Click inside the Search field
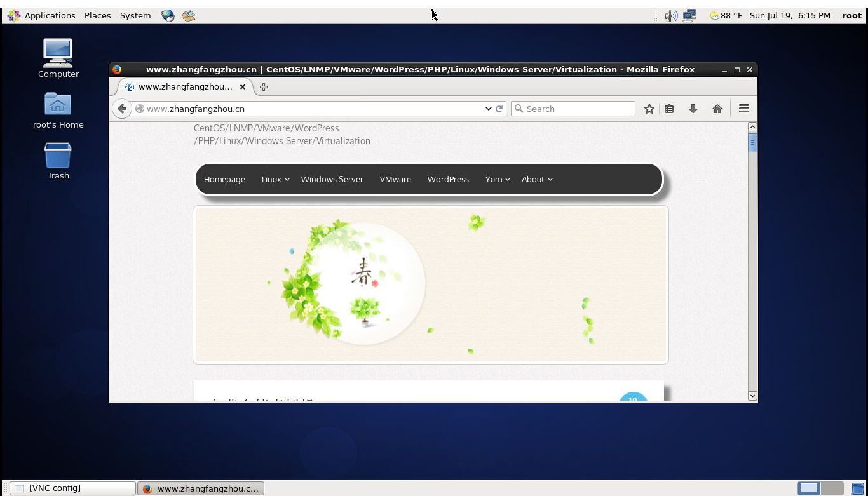This screenshot has width=868, height=496. [x=572, y=109]
